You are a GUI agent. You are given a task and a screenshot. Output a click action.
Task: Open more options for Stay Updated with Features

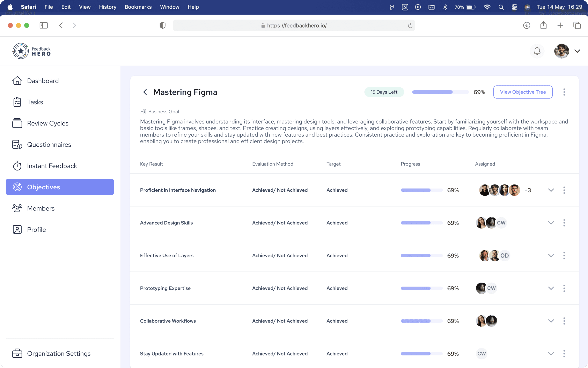564,354
